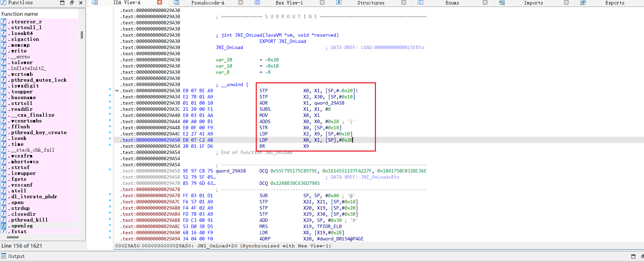Switch to the Hex View-1 tab
Viewport: 644px width, 262px height.
[x=289, y=3]
